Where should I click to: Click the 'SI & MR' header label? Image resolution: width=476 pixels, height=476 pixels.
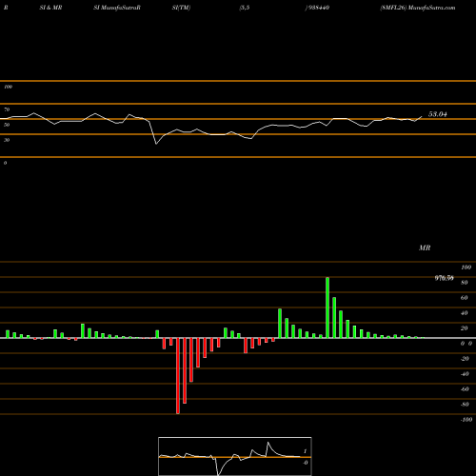coord(50,8)
